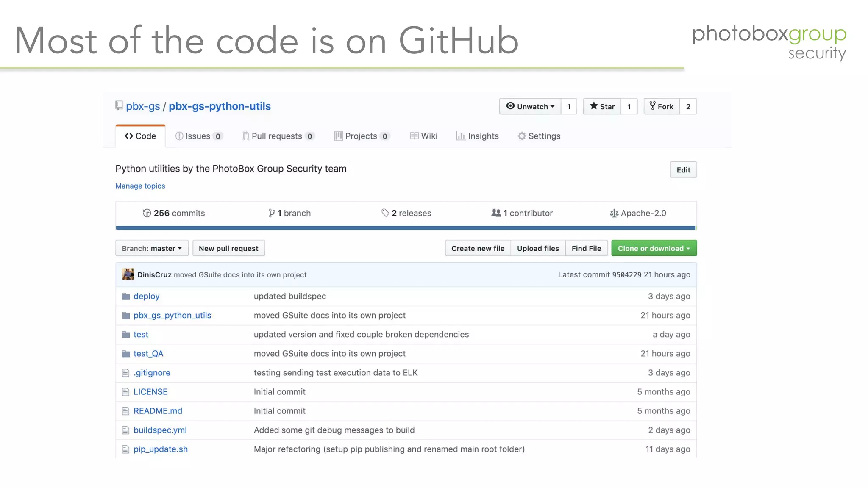Image resolution: width=868 pixels, height=488 pixels.
Task: Click DinisCruz avatar thumbnail
Action: pos(128,274)
